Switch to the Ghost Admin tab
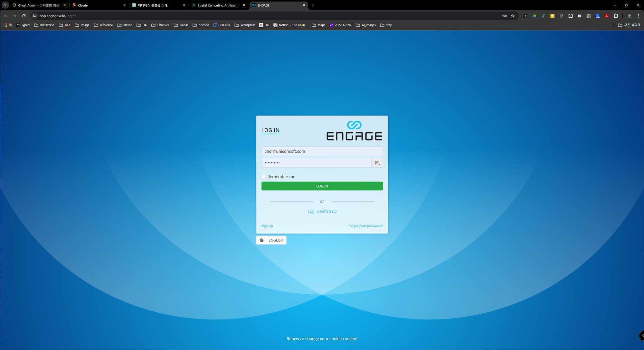The height and width of the screenshot is (350, 644). [37, 5]
